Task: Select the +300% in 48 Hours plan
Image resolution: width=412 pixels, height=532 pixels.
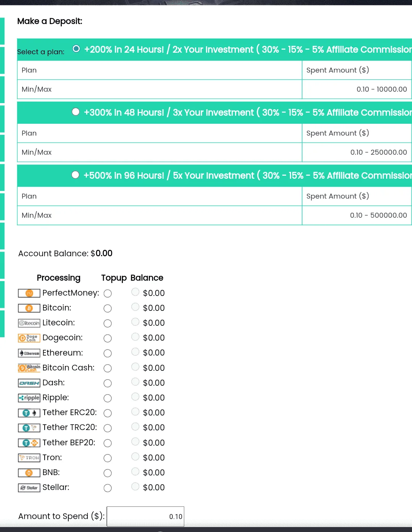Action: click(76, 112)
